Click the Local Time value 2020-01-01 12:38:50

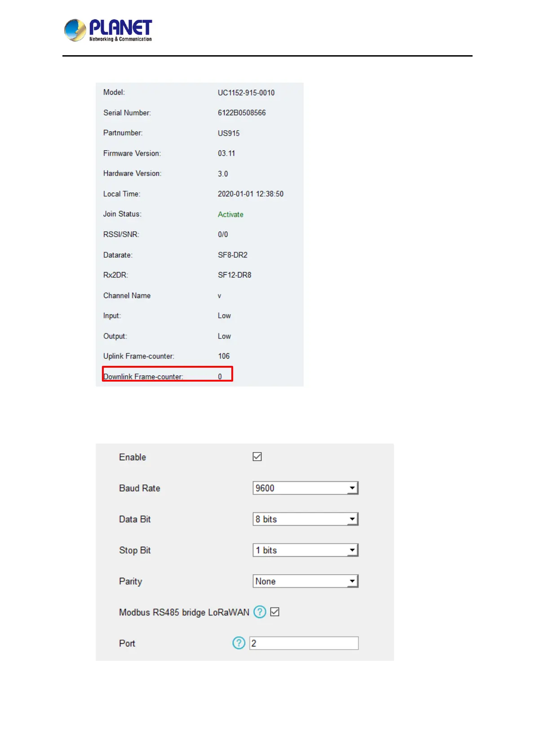(x=251, y=194)
